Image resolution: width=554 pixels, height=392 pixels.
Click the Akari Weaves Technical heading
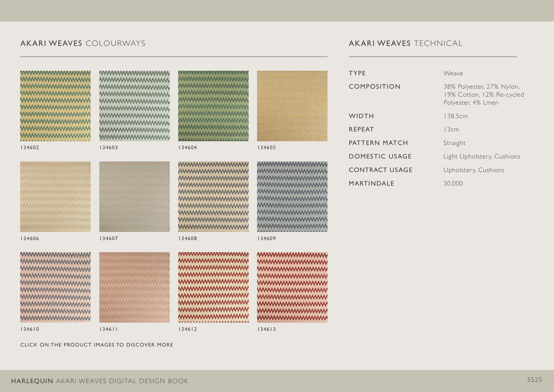[x=405, y=43]
